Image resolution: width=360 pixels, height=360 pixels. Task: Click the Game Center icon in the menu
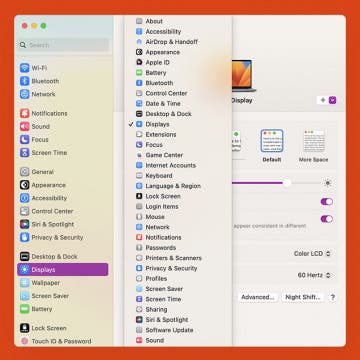(x=139, y=155)
